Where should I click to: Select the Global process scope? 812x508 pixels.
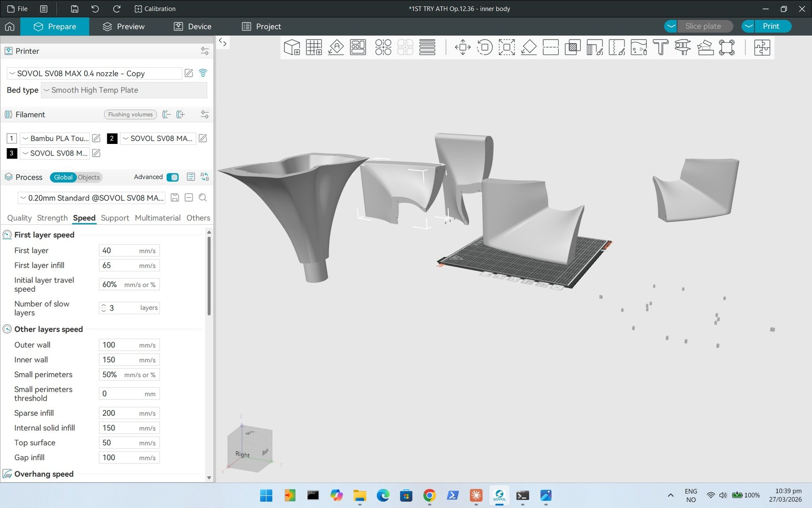[63, 177]
